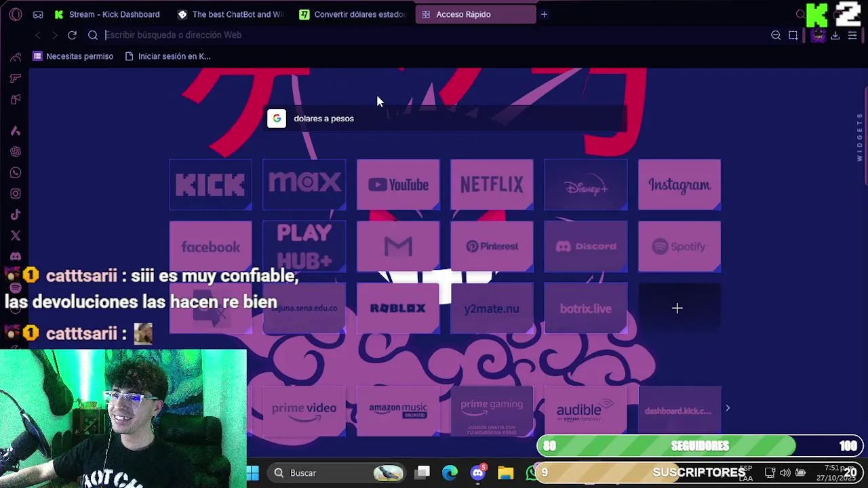868x488 pixels.
Task: Open ChatGPT icon in sidebar
Action: point(16,152)
